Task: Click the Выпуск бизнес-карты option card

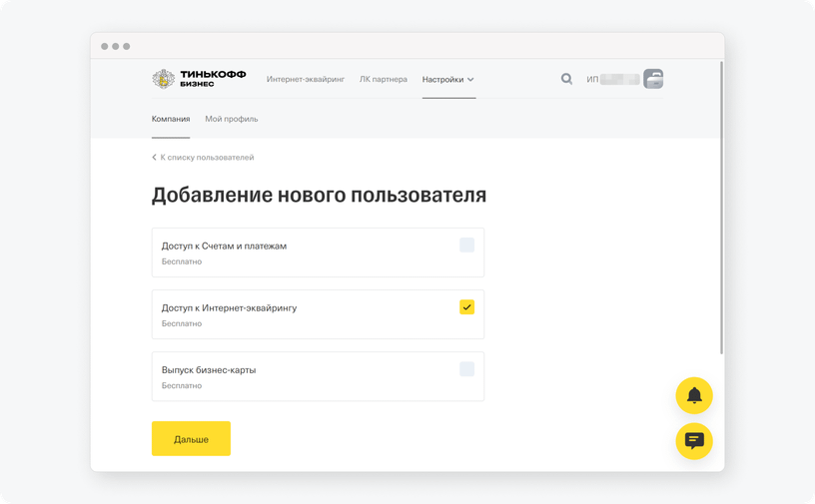Action: coord(300,376)
